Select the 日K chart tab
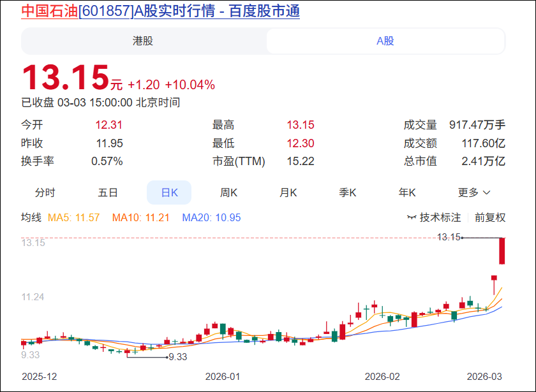 (x=169, y=192)
